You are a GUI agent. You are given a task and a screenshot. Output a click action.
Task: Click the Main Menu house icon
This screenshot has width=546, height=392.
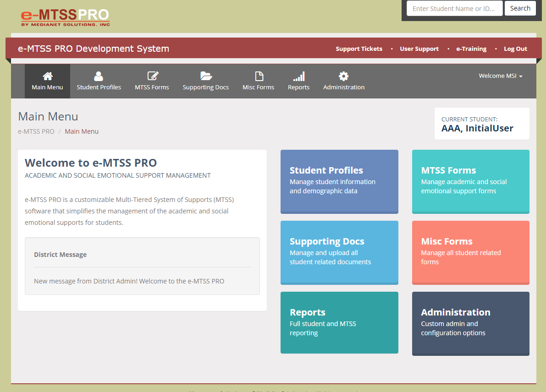pos(48,76)
